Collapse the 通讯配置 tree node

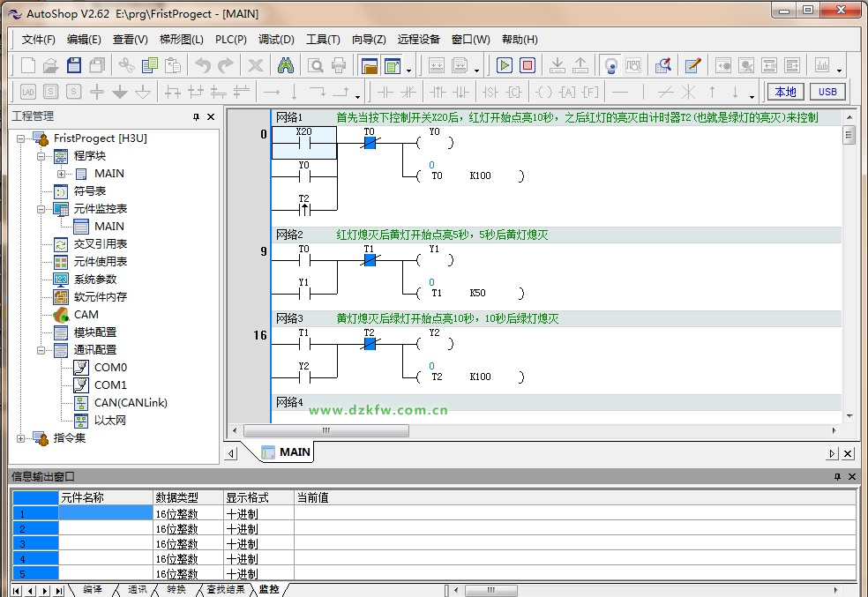pyautogui.click(x=41, y=350)
